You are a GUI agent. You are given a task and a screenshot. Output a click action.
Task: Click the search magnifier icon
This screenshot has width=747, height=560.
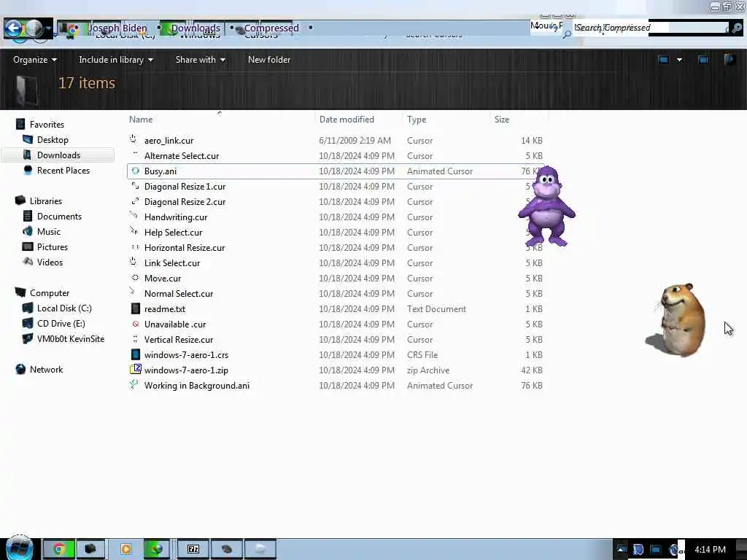pyautogui.click(x=737, y=28)
